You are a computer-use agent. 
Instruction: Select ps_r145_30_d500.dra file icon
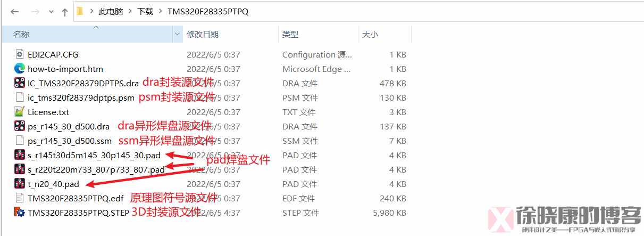click(20, 126)
